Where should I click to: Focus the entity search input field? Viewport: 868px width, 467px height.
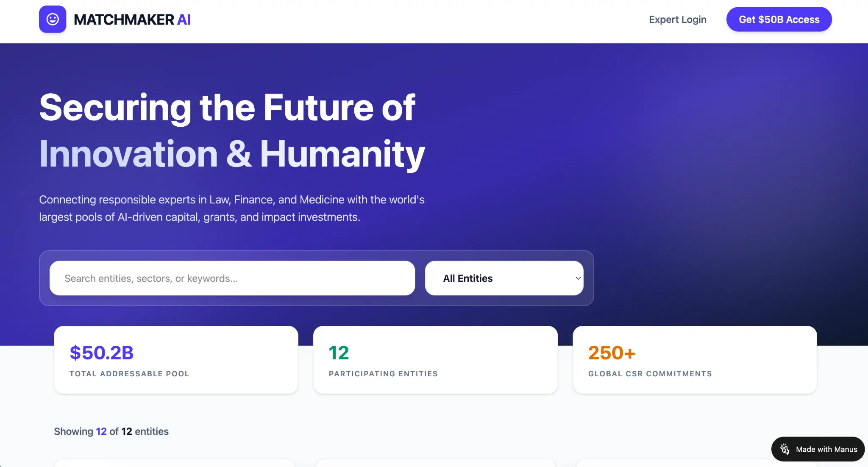tap(232, 278)
